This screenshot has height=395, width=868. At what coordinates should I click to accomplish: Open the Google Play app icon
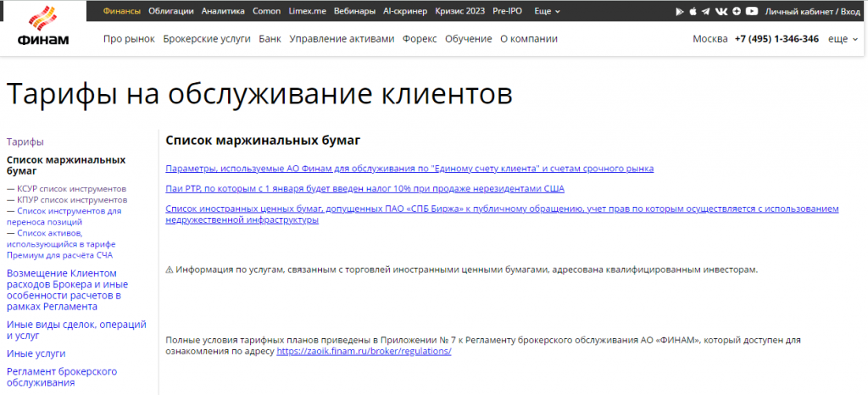[x=681, y=11]
